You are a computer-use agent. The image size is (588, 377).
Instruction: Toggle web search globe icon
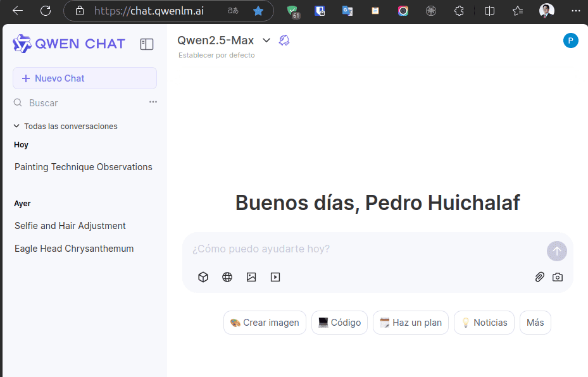(x=227, y=277)
